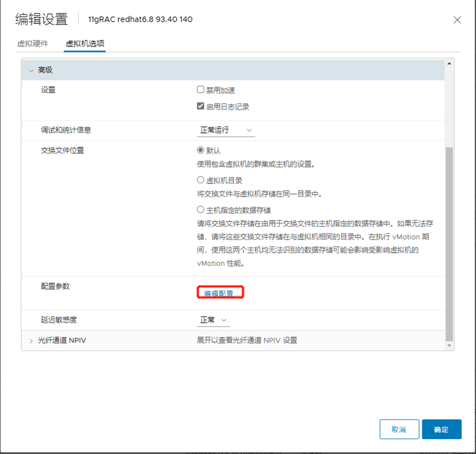Select the 虚拟机选项 tab

coord(84,44)
